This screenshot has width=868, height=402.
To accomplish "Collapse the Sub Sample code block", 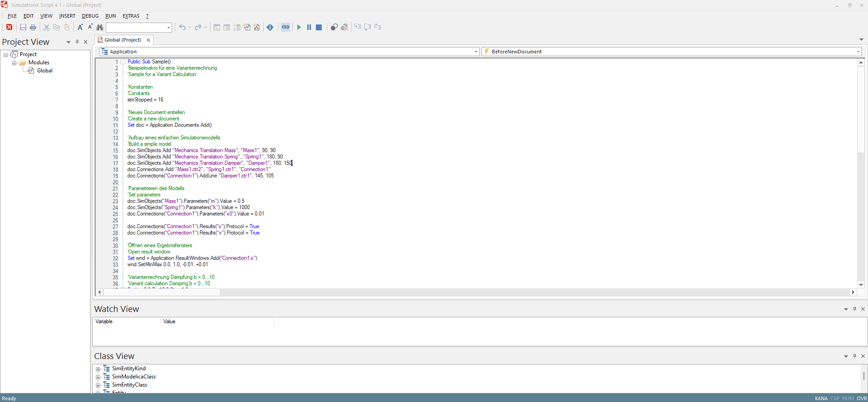I will point(123,62).
